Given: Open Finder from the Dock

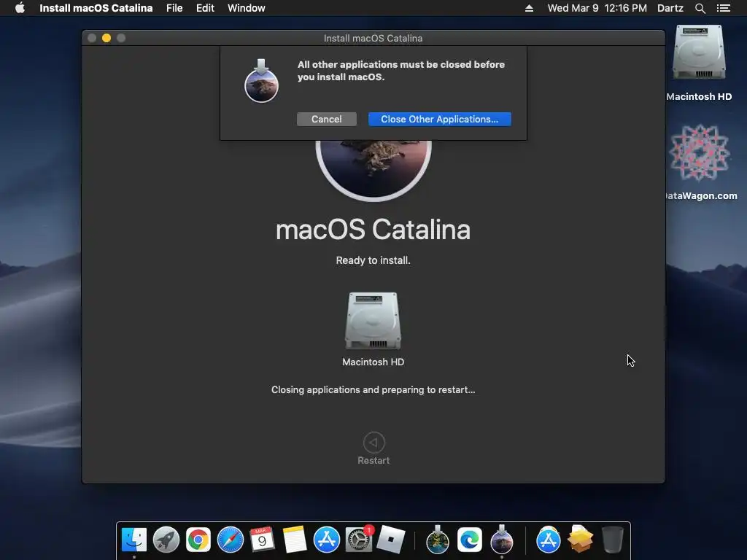Looking at the screenshot, I should point(134,540).
